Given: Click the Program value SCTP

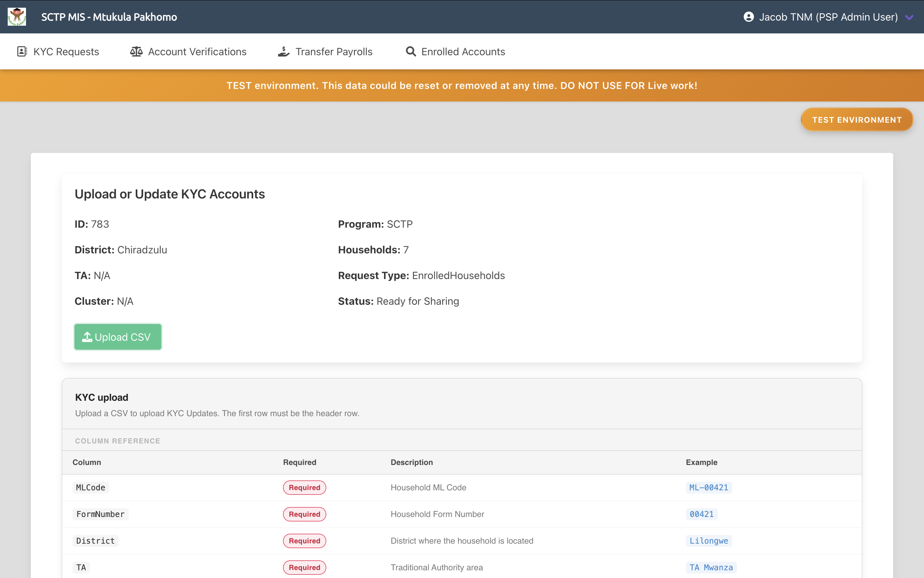Looking at the screenshot, I should coord(400,224).
